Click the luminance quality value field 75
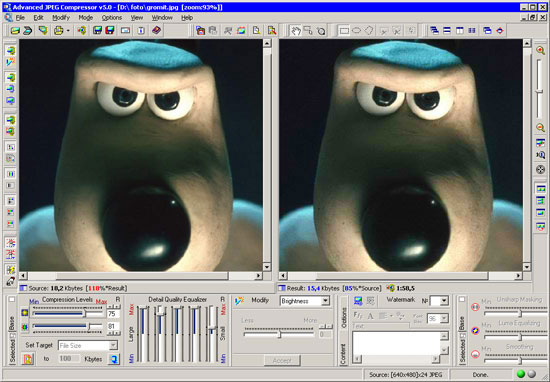 (113, 314)
